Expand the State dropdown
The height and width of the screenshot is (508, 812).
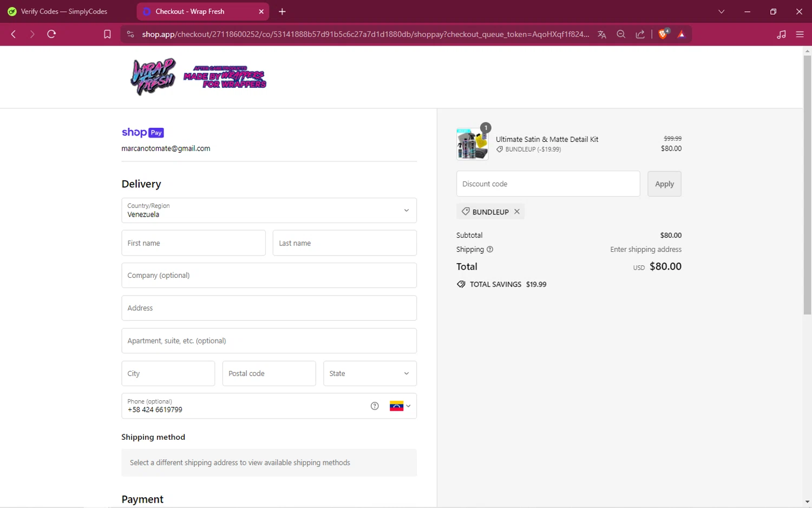(370, 373)
